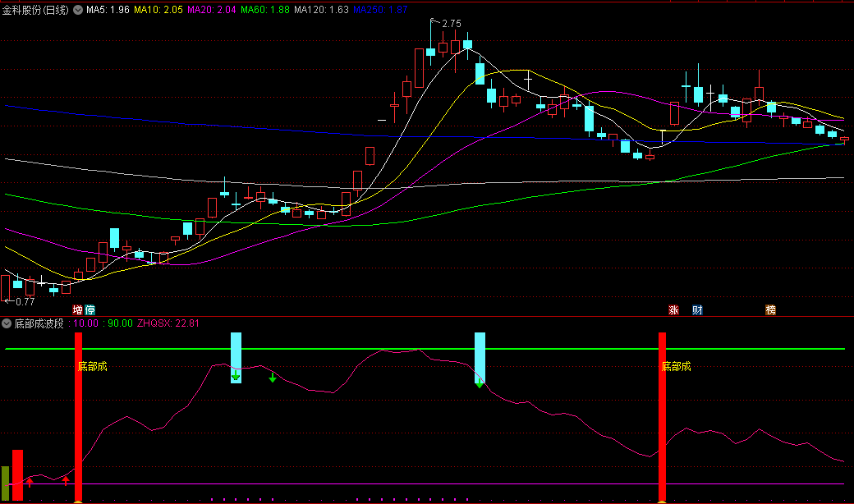Viewport: 854px width, 504px height.
Task: Click the 榜 ranking marker icon
Action: pos(771,309)
